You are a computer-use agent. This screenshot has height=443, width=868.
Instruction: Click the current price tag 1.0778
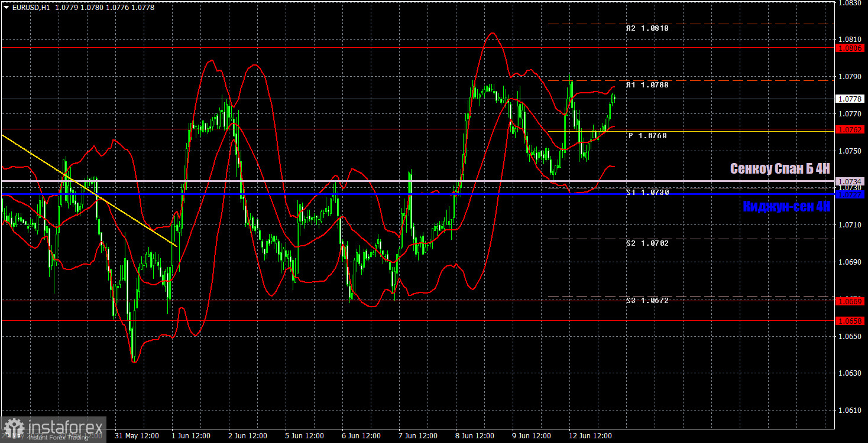click(x=850, y=99)
